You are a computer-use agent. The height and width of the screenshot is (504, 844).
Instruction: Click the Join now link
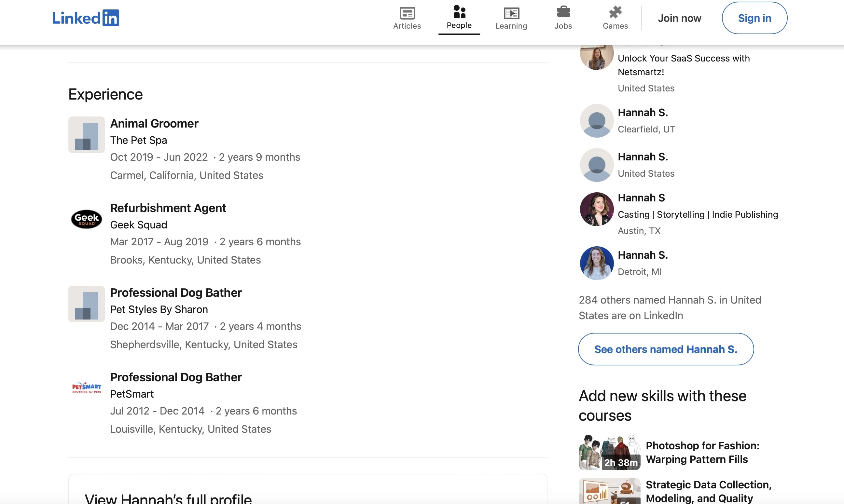point(679,18)
